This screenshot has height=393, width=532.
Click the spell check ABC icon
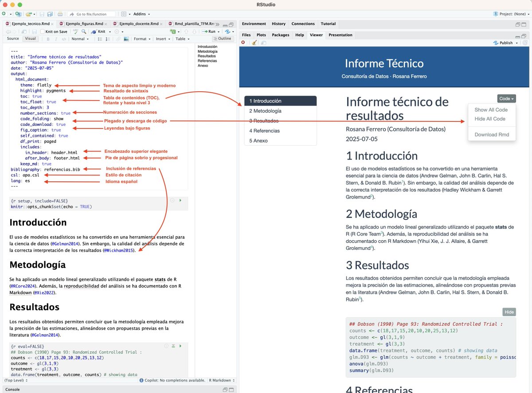[76, 31]
